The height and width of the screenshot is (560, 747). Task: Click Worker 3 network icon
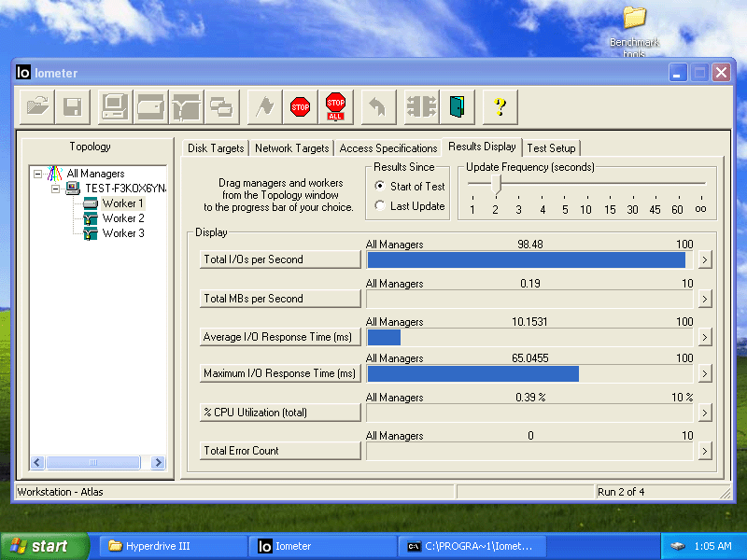(x=90, y=233)
